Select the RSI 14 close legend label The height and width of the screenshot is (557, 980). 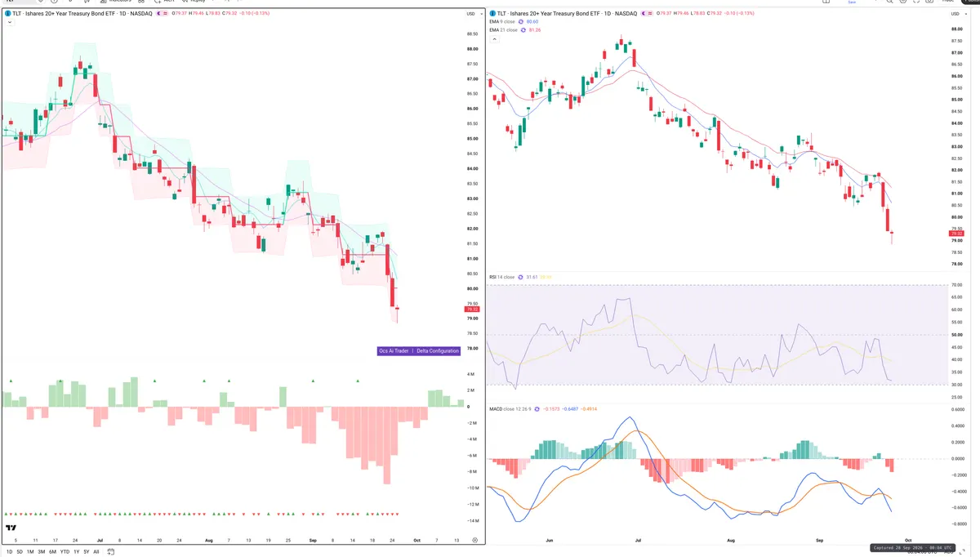click(x=501, y=277)
